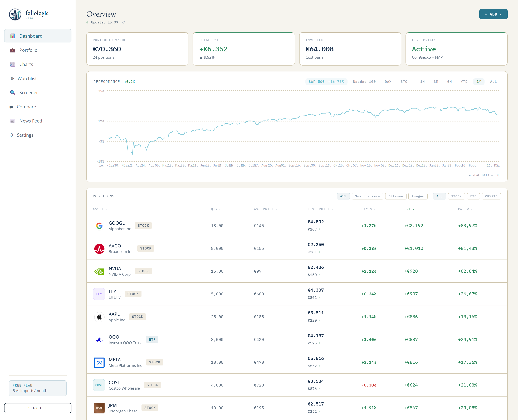Open the Watchlist eye icon

[x=12, y=78]
